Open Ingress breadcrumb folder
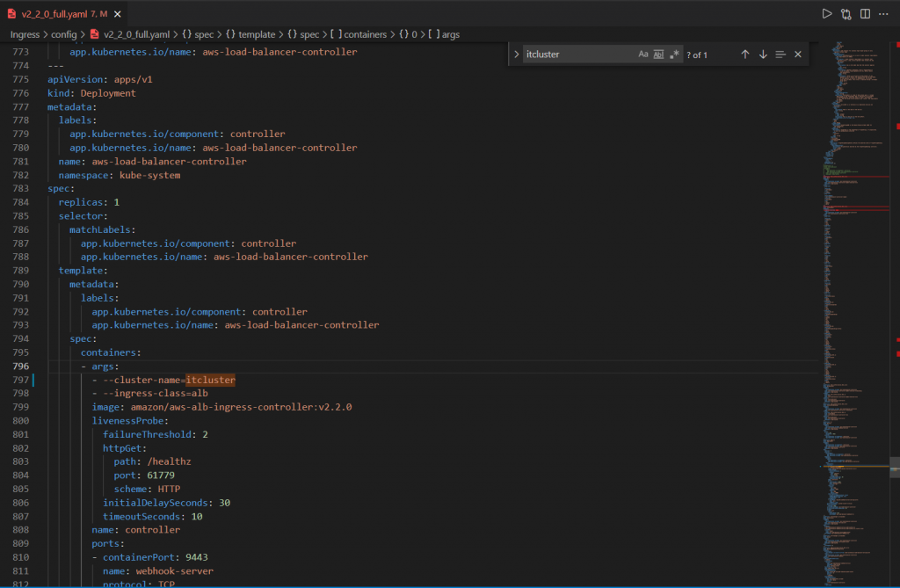Viewport: 900px width, 588px height. pos(25,34)
